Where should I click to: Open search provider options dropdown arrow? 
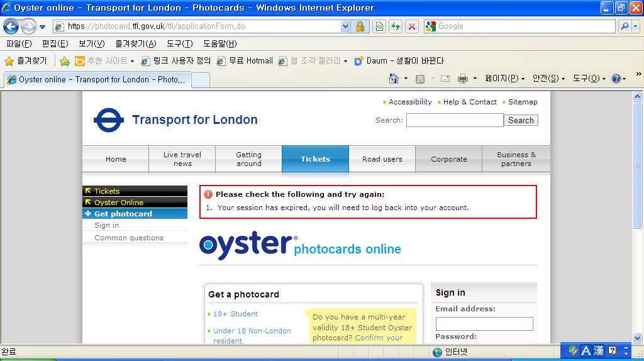click(x=635, y=26)
